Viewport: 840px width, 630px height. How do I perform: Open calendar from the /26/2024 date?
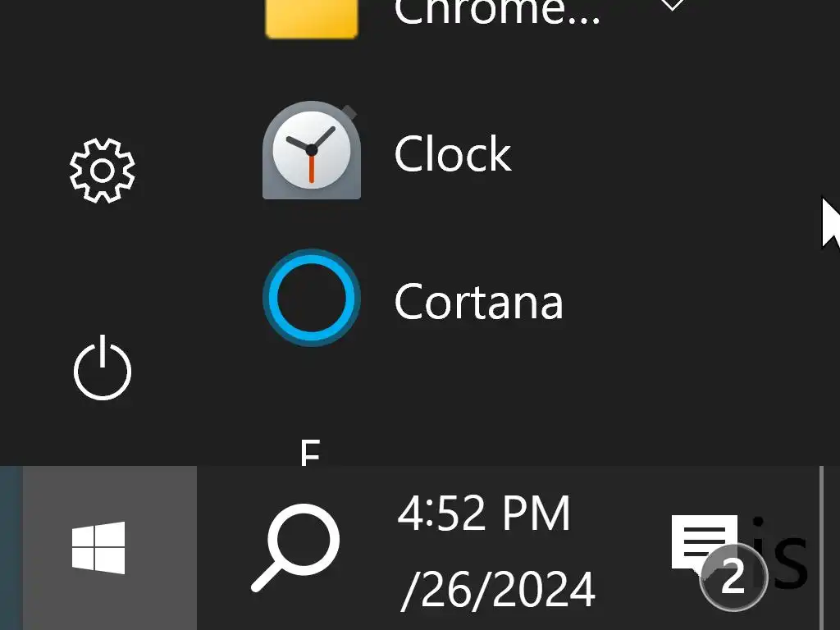[498, 589]
